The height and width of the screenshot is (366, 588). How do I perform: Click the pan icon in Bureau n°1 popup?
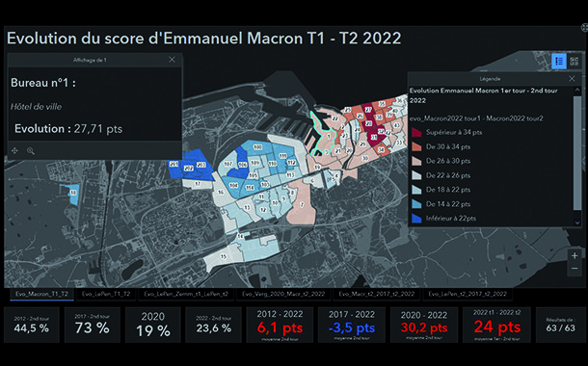15,150
